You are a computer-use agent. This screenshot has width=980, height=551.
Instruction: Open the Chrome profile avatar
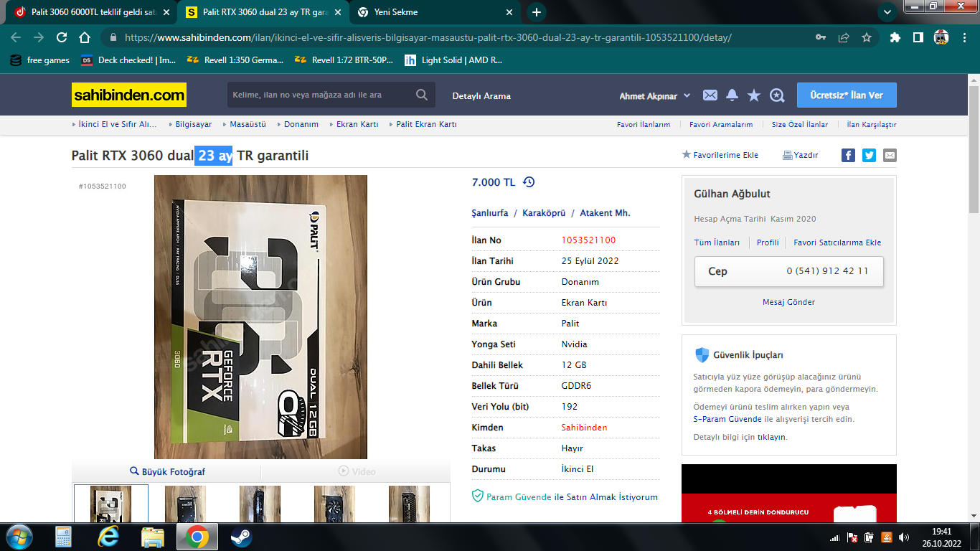click(941, 37)
